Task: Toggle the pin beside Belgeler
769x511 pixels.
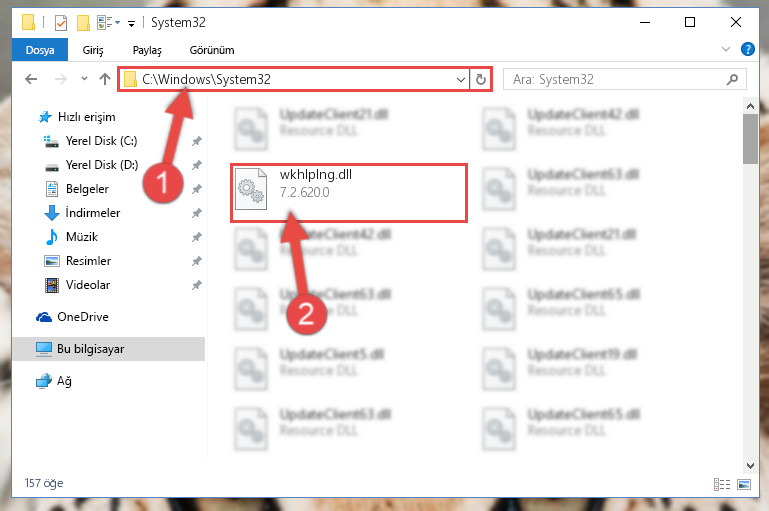Action: [197, 189]
